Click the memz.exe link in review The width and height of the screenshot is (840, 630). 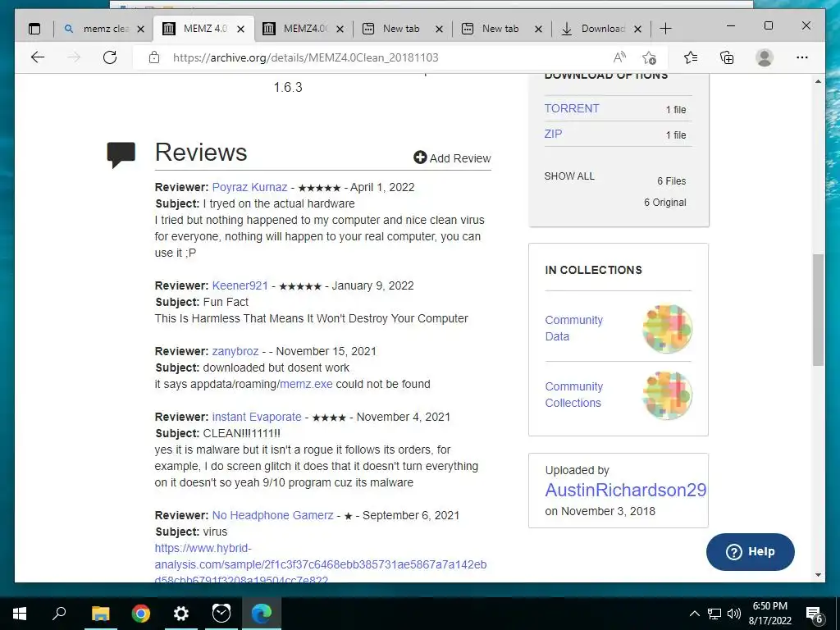[x=306, y=384]
